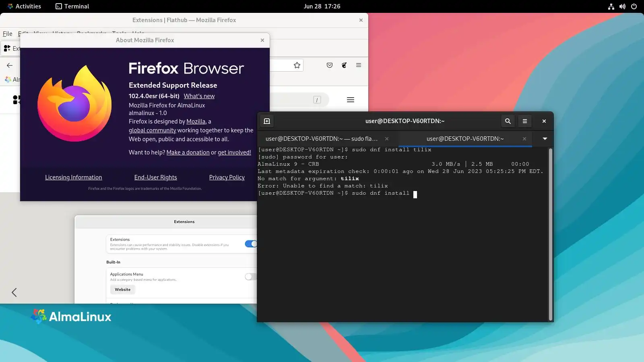The width and height of the screenshot is (644, 362).
Task: Toggle the Applications Menu extension switch
Action: tap(251, 277)
